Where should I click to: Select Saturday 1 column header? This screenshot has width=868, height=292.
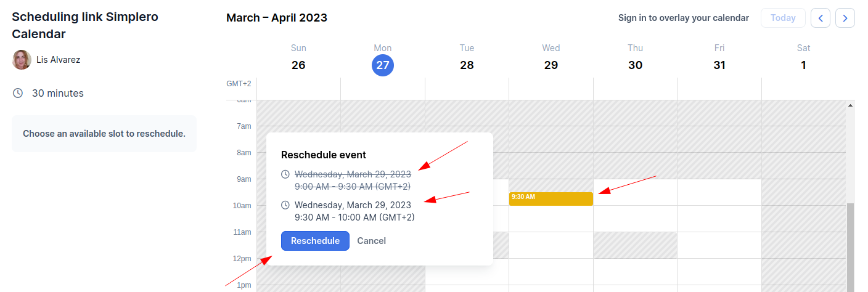coord(803,57)
